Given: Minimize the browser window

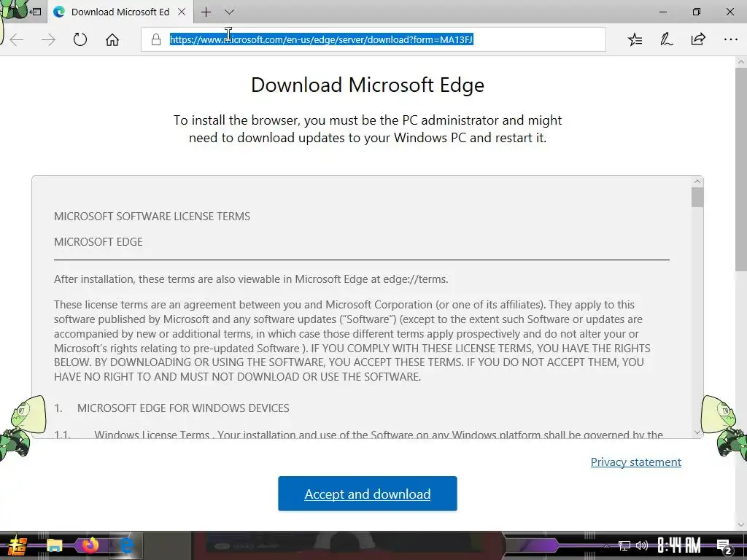Looking at the screenshot, I should click(x=662, y=12).
